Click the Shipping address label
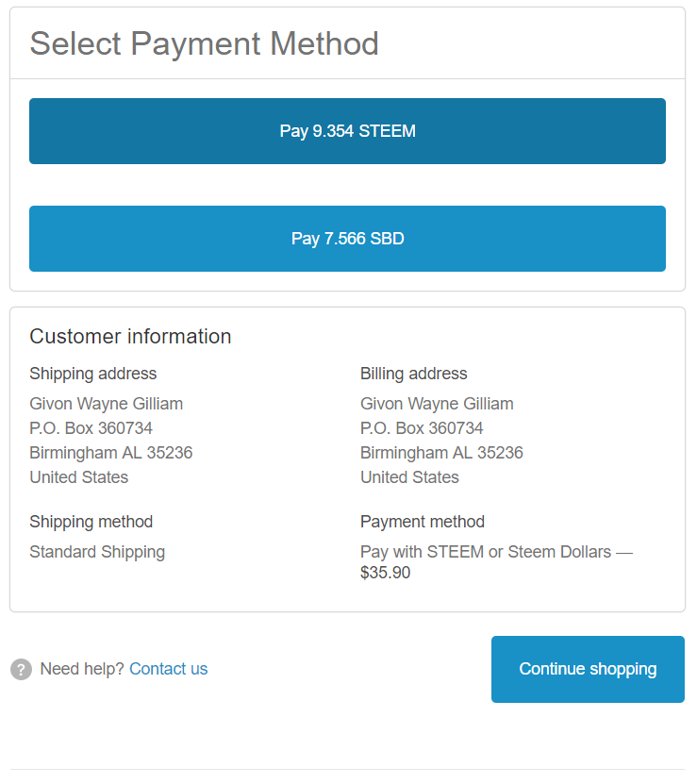The height and width of the screenshot is (784, 697). [x=92, y=374]
